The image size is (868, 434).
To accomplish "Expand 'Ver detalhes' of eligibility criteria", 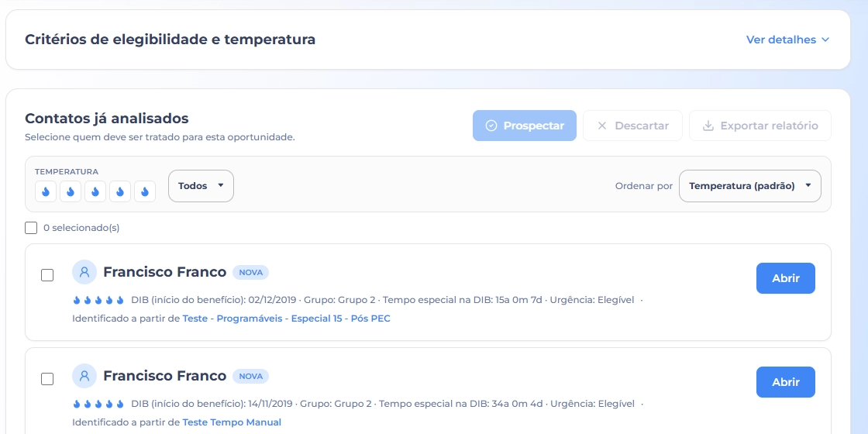I will [x=787, y=40].
